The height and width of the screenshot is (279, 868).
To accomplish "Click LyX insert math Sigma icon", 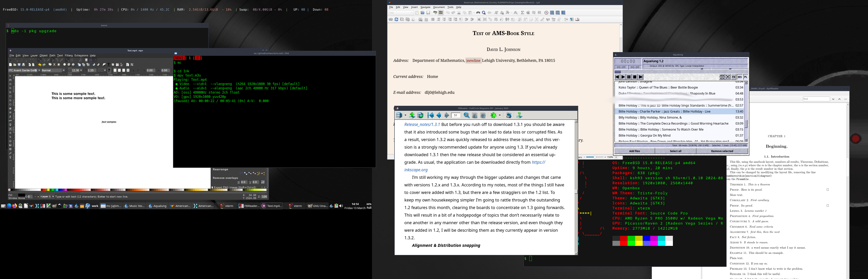I will tap(522, 13).
